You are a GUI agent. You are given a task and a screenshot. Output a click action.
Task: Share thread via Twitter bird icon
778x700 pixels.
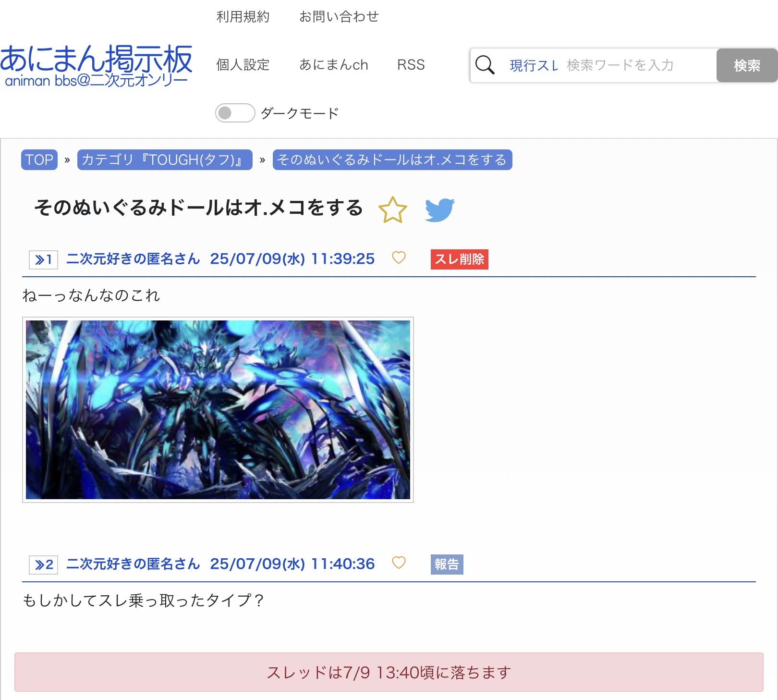click(440, 210)
